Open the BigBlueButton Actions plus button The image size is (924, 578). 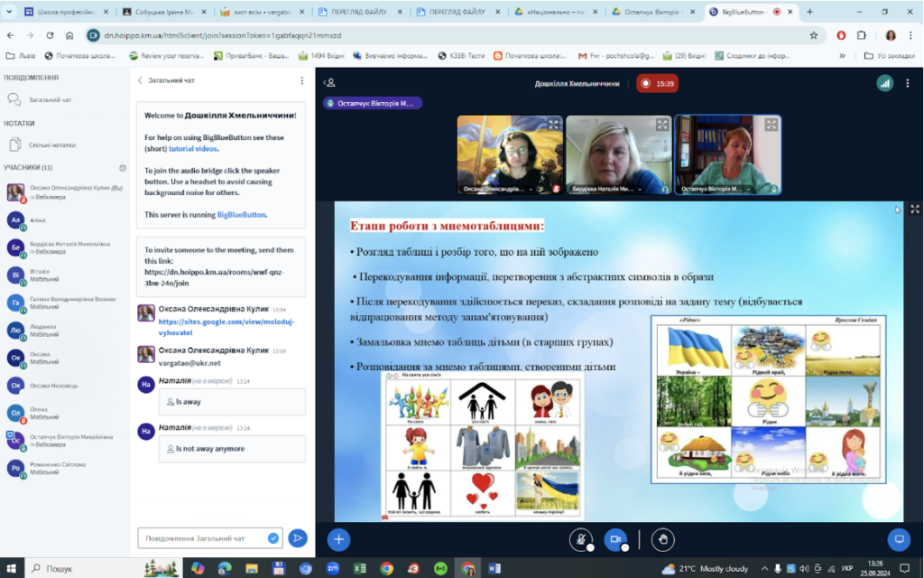tap(338, 539)
